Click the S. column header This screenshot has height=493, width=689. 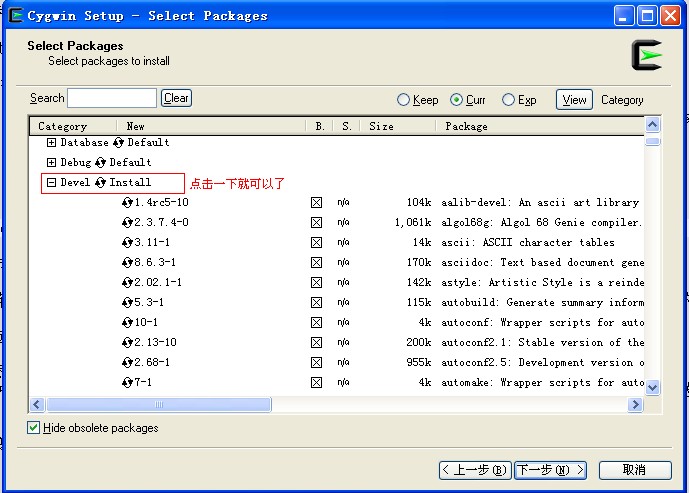tap(347, 127)
